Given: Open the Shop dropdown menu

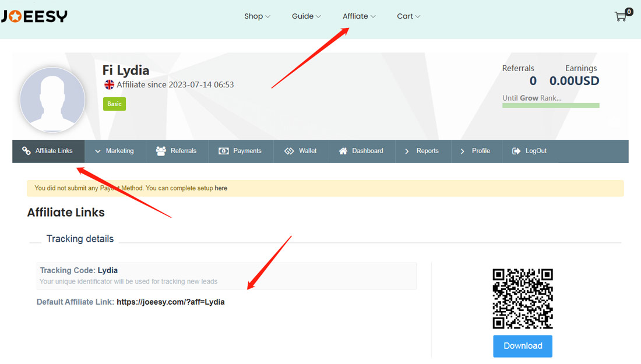Looking at the screenshot, I should click(x=257, y=16).
